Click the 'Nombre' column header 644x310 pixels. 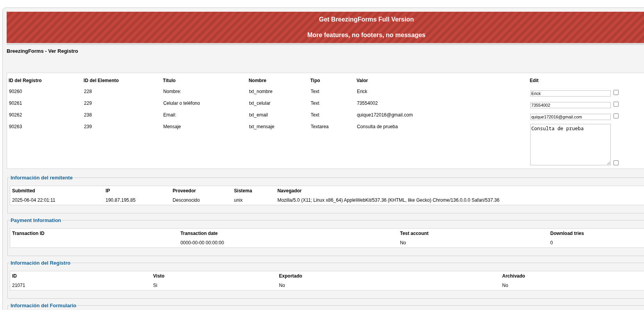pos(257,81)
